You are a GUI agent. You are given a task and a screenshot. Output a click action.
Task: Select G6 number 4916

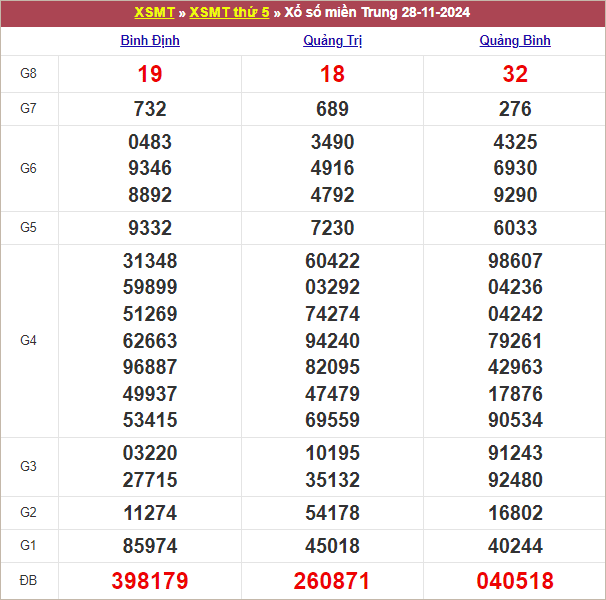point(332,168)
